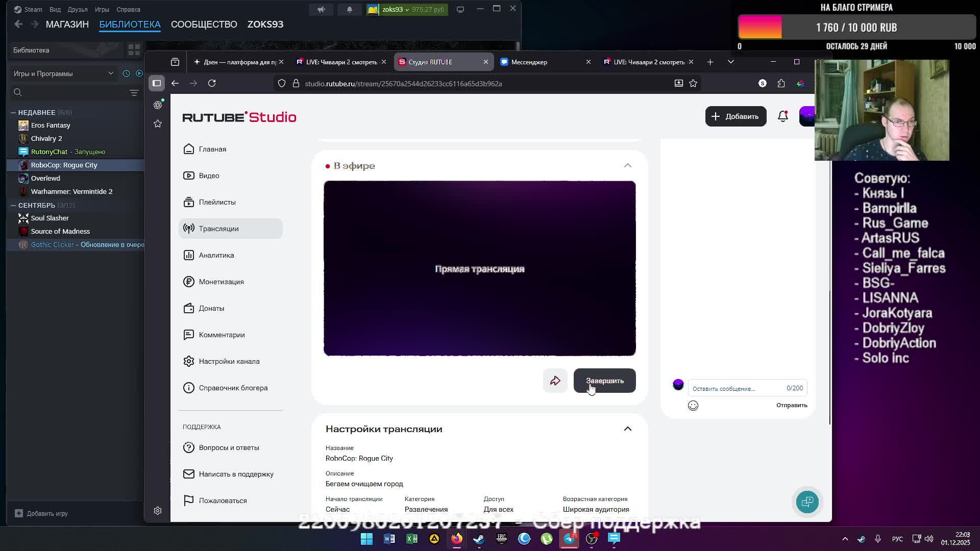Click the browser reload page icon
The width and height of the screenshot is (980, 551).
coord(212,83)
